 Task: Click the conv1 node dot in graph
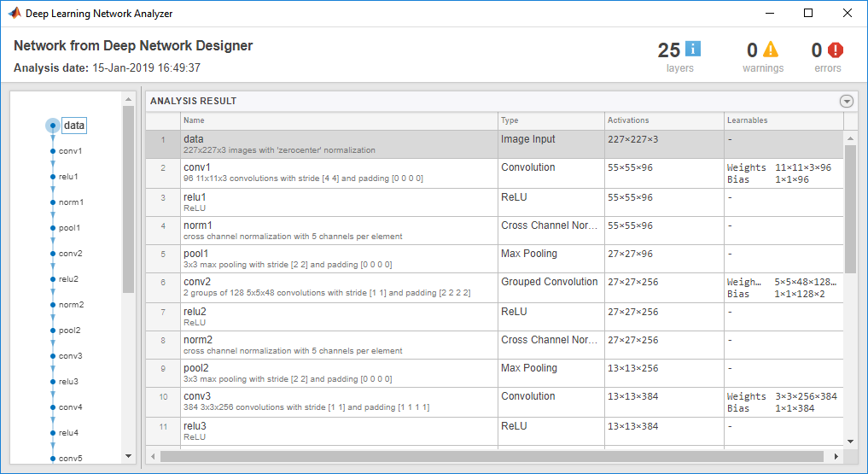(x=53, y=151)
